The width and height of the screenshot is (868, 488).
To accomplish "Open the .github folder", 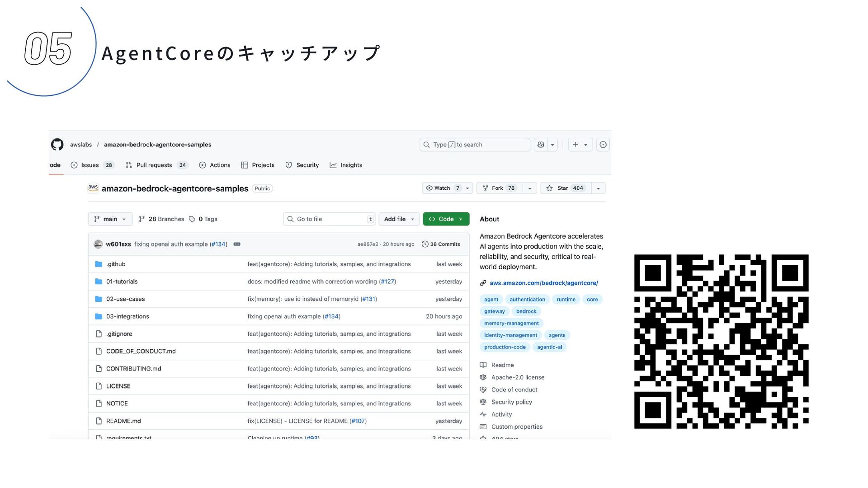I will (116, 264).
